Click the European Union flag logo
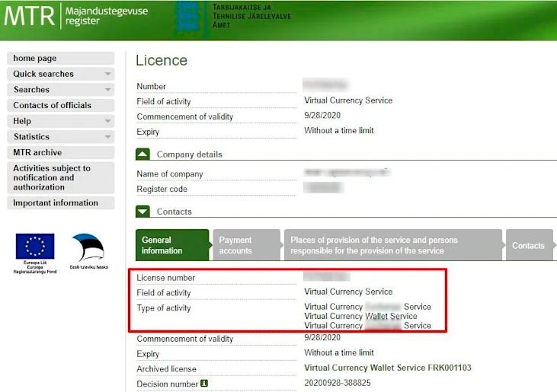Viewport: 557px width, 392px height. click(x=35, y=247)
